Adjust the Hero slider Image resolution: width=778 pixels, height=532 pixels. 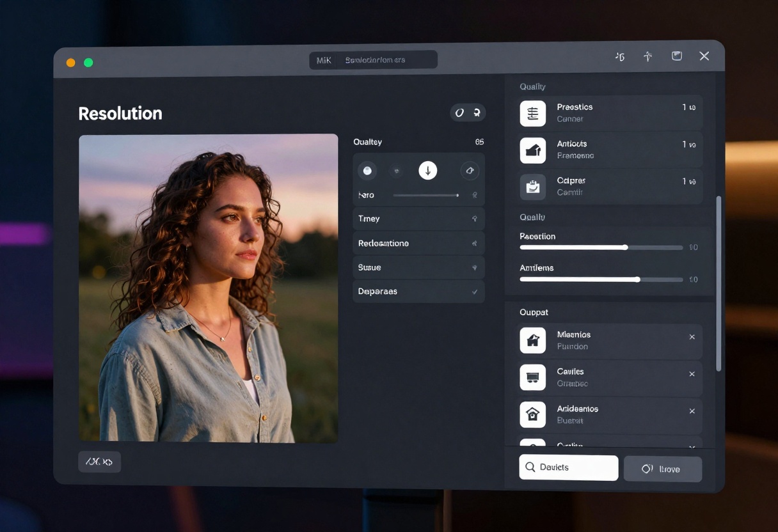pos(426,195)
